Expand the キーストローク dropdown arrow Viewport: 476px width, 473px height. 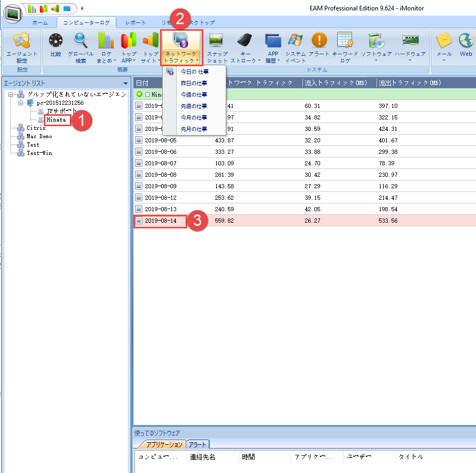(x=259, y=60)
